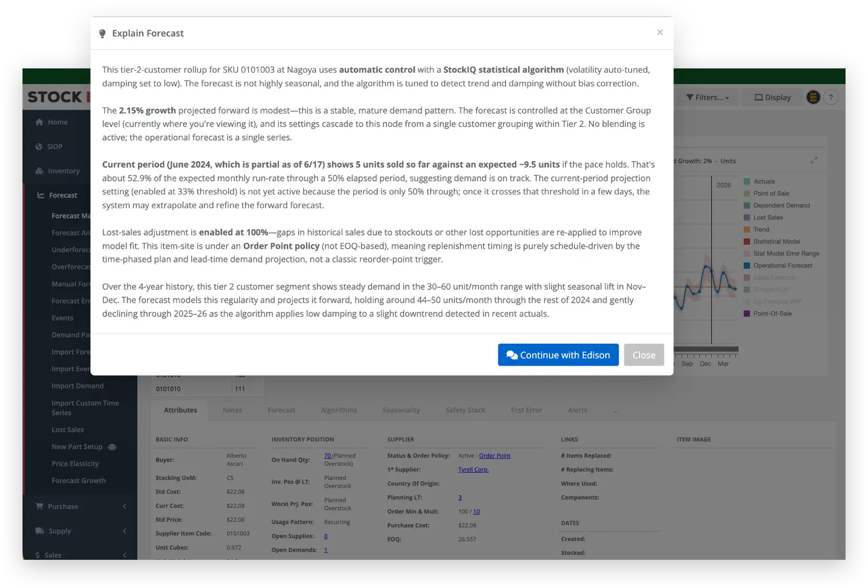Click the Supply truck icon

[39, 531]
